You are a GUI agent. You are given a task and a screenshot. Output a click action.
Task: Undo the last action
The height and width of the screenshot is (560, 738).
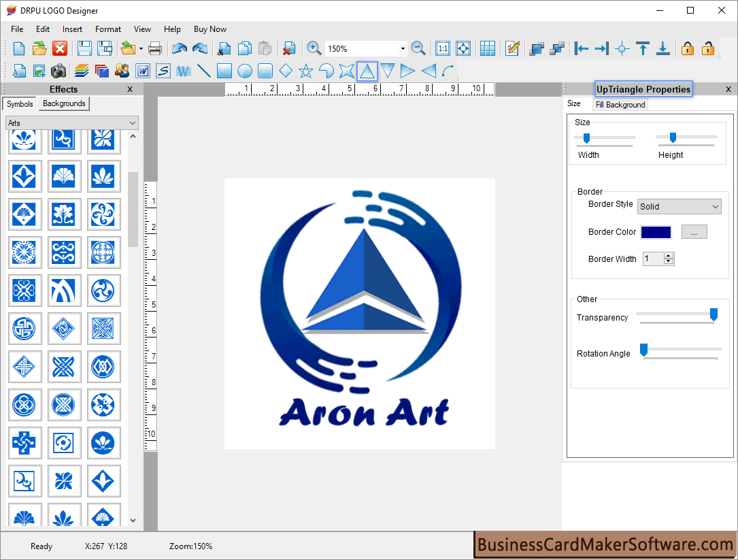point(180,48)
